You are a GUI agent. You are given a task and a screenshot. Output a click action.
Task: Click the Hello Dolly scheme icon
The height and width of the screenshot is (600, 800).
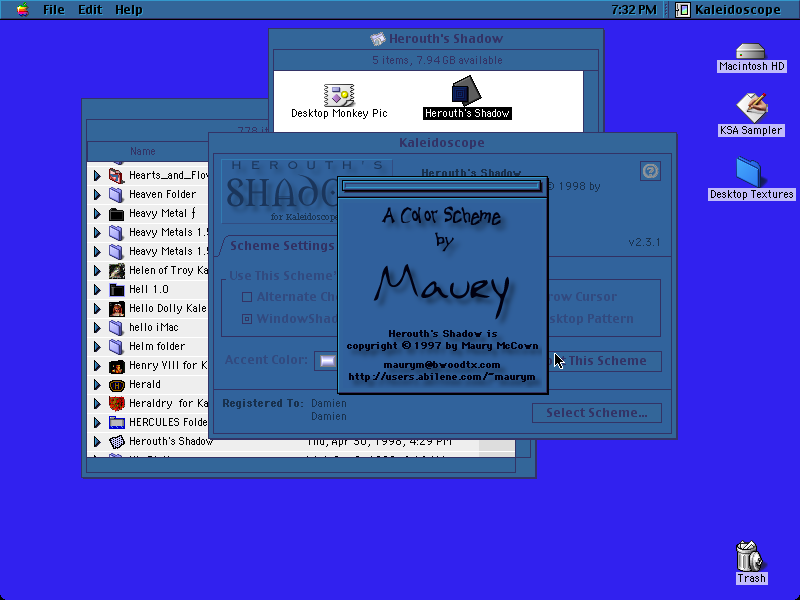116,308
